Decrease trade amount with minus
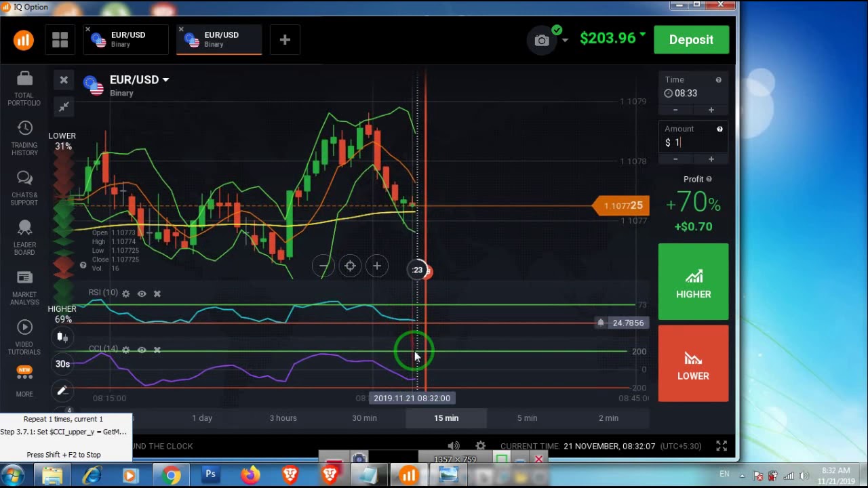Image resolution: width=868 pixels, height=488 pixels. tap(675, 159)
